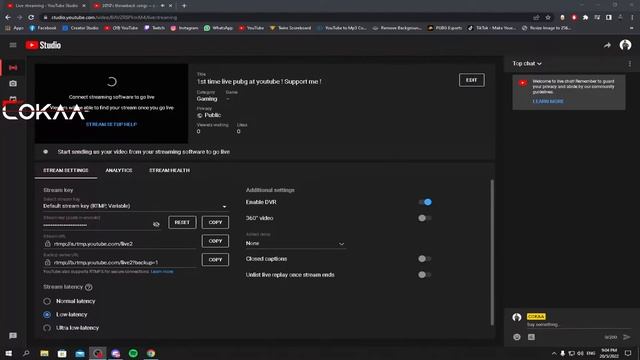
Task: Click the browser address bar
Action: [286, 18]
